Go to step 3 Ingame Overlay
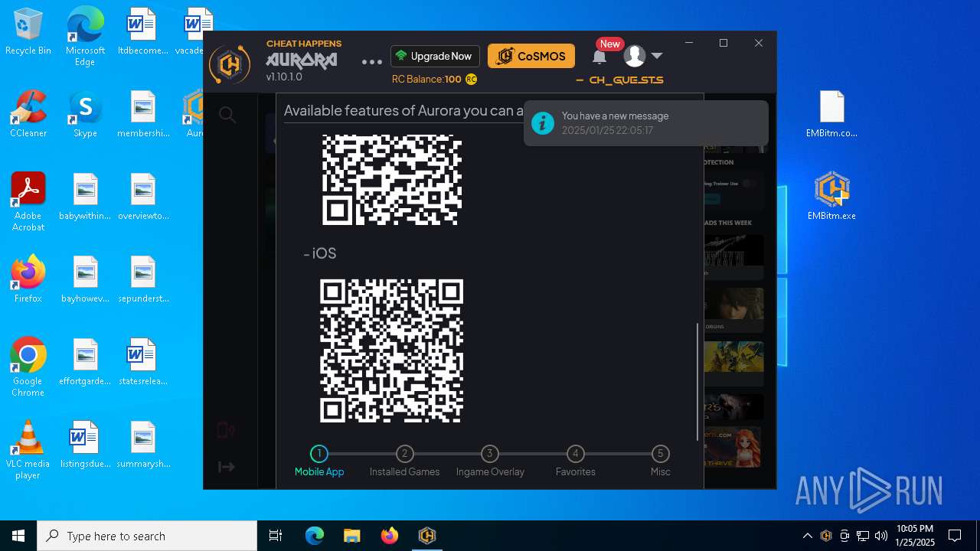 tap(490, 462)
